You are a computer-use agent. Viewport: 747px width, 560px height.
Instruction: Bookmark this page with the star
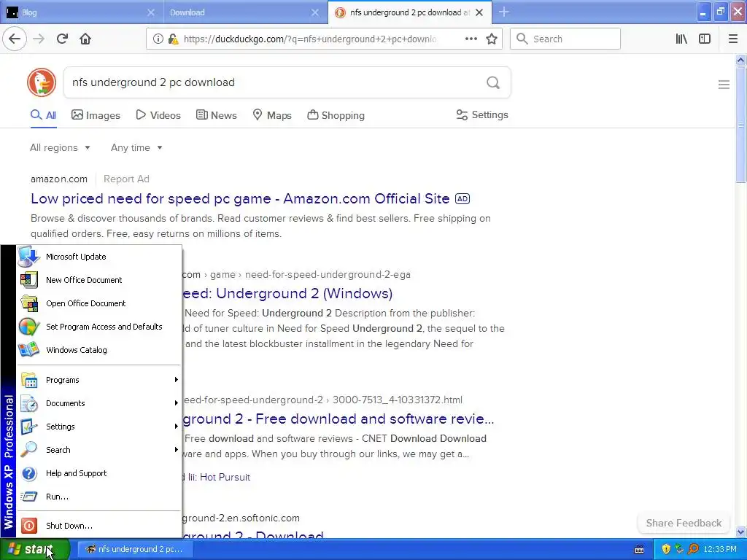[492, 39]
